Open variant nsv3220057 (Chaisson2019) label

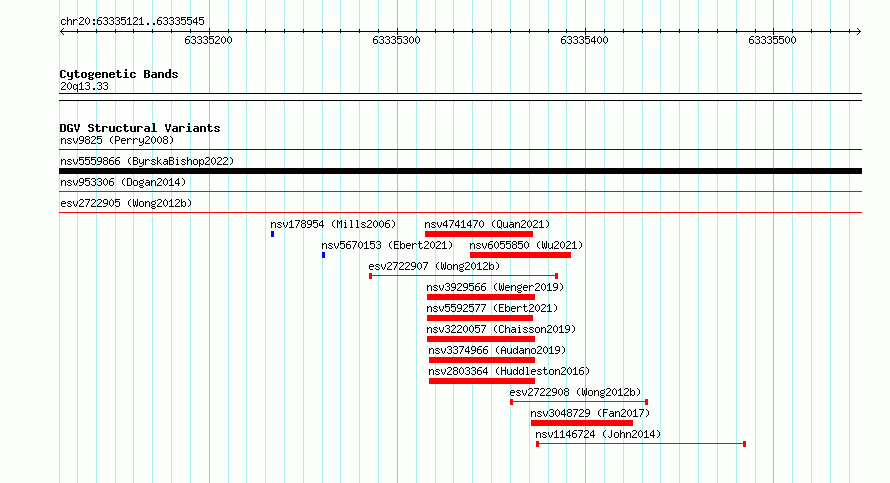(x=501, y=329)
